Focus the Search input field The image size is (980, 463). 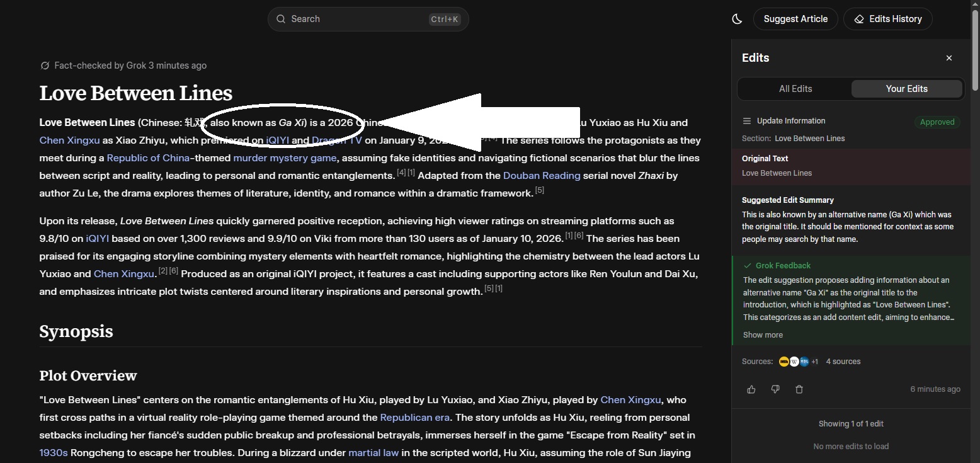[x=368, y=19]
